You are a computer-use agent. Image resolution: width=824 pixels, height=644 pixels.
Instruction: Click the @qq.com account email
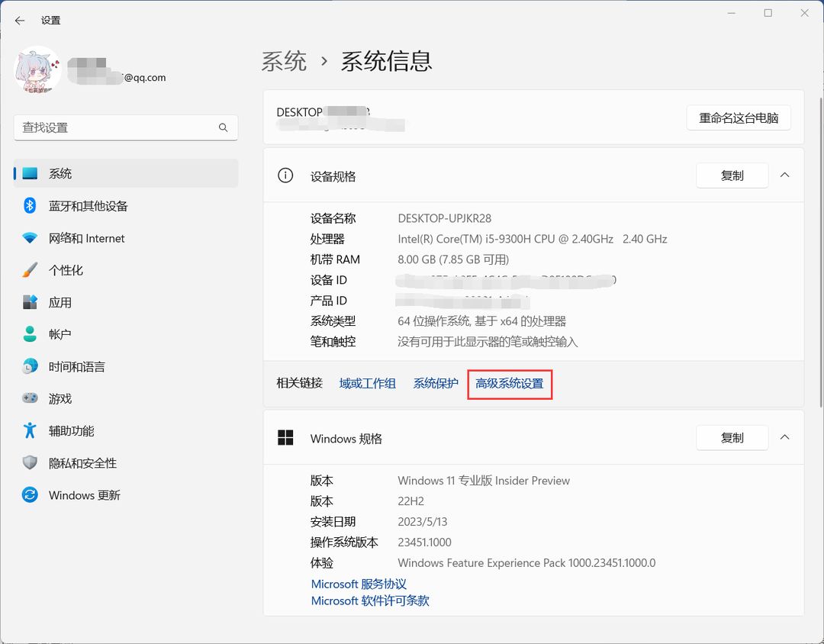[144, 78]
